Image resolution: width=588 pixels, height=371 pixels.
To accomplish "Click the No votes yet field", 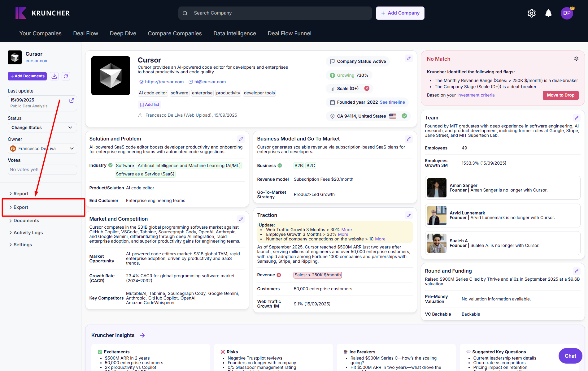I will [42, 170].
